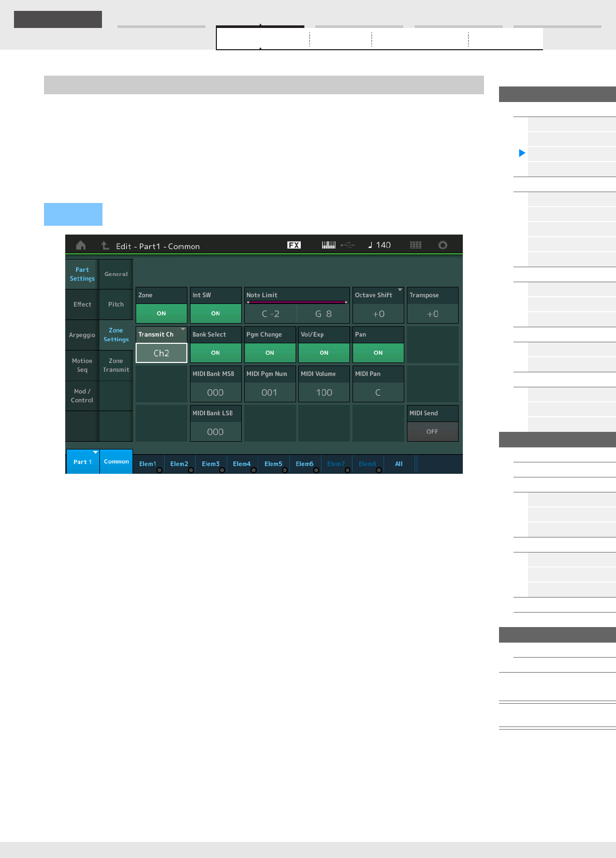Toggle the Pgm Change switch
Screen dimensions: 616x858
point(270,353)
